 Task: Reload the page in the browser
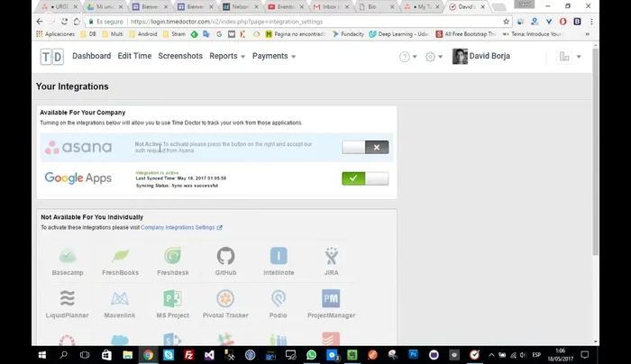pos(64,22)
